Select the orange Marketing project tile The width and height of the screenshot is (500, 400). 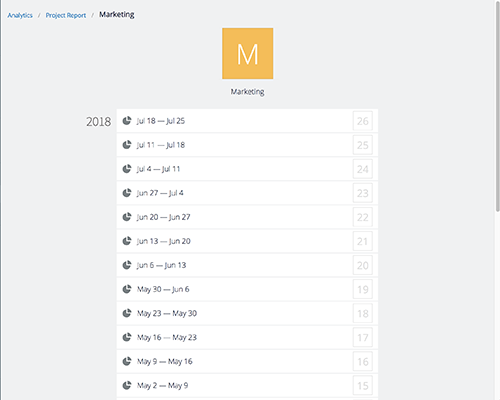[248, 53]
